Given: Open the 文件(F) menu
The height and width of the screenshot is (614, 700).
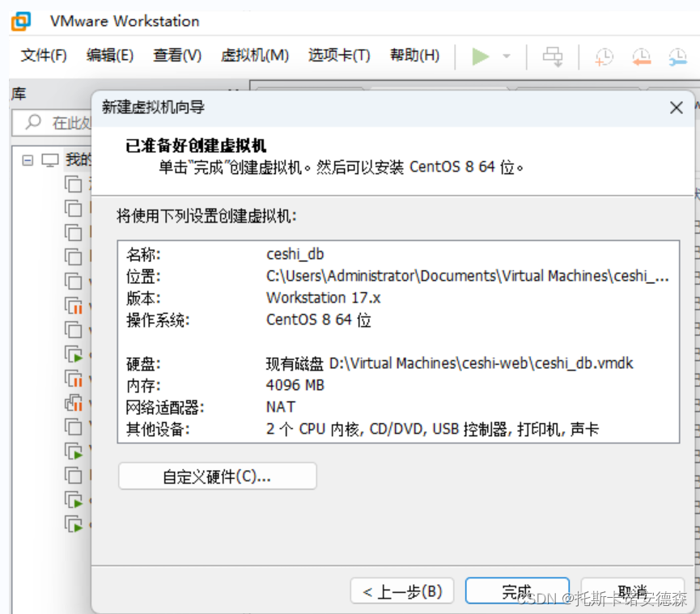Looking at the screenshot, I should pos(44,55).
